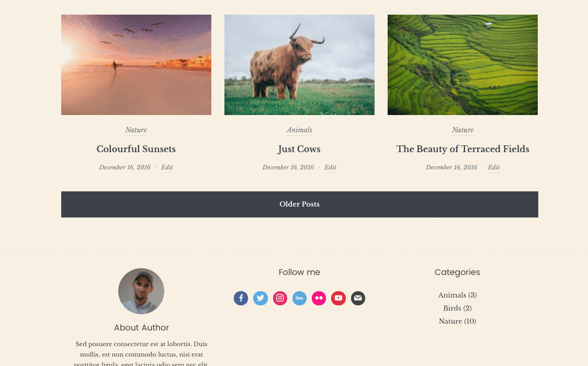Click the beach sunset thumbnail image
The height and width of the screenshot is (366, 588).
tap(136, 65)
